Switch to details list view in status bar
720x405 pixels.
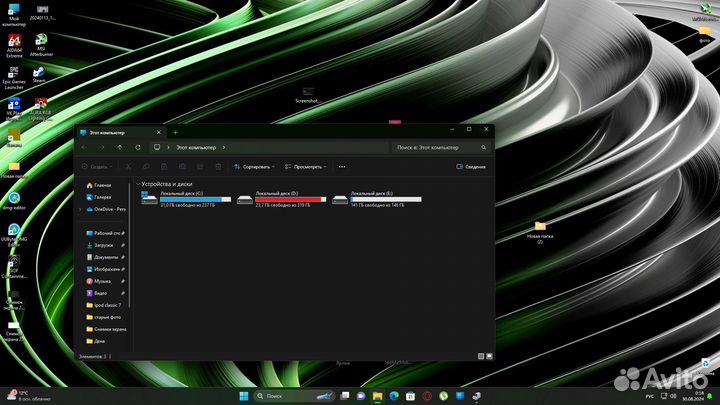point(481,356)
